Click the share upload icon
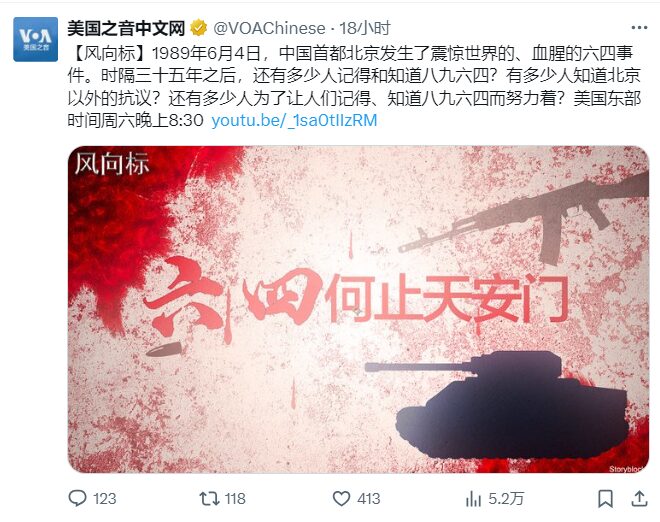 [x=639, y=499]
